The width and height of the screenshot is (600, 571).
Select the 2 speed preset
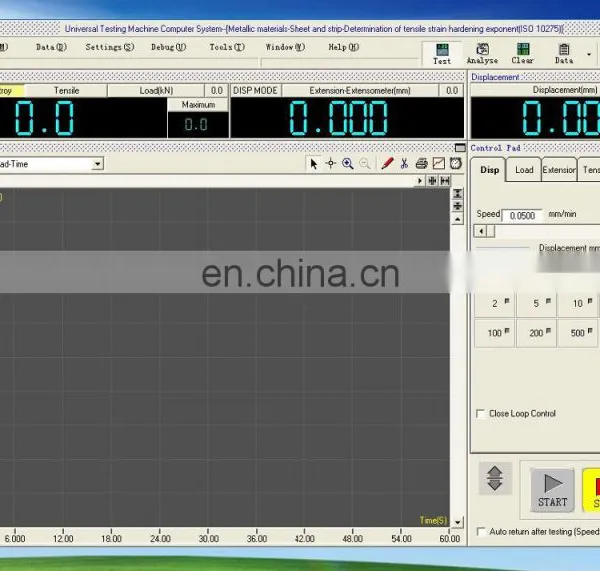tap(494, 304)
